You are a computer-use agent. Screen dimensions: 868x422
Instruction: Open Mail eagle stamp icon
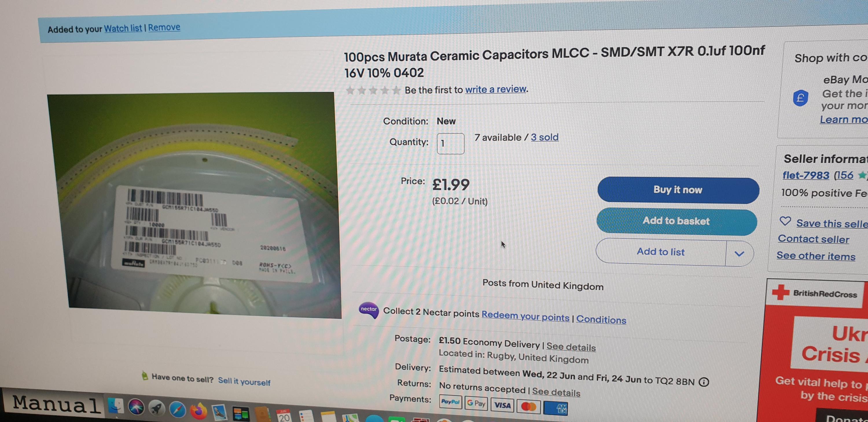[x=220, y=412]
